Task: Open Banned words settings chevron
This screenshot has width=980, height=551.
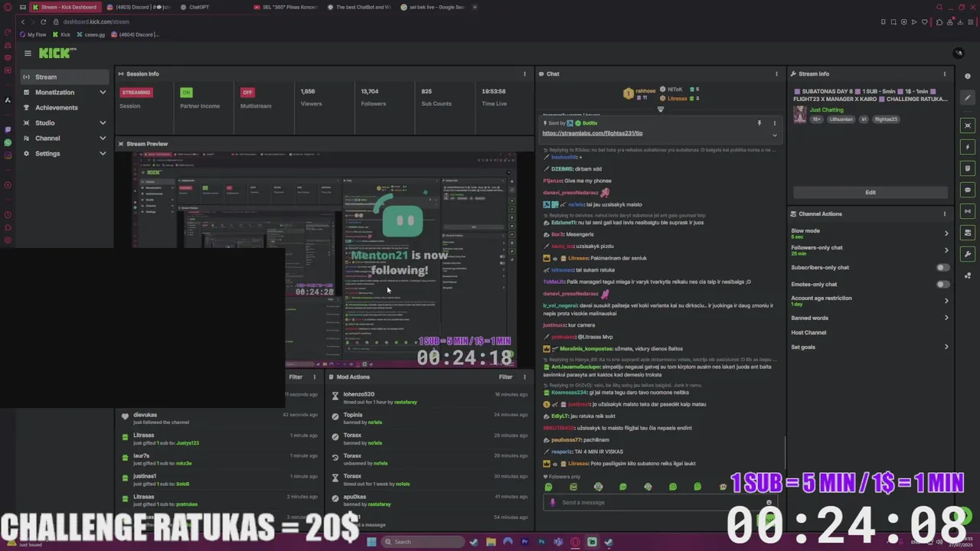Action: click(946, 318)
